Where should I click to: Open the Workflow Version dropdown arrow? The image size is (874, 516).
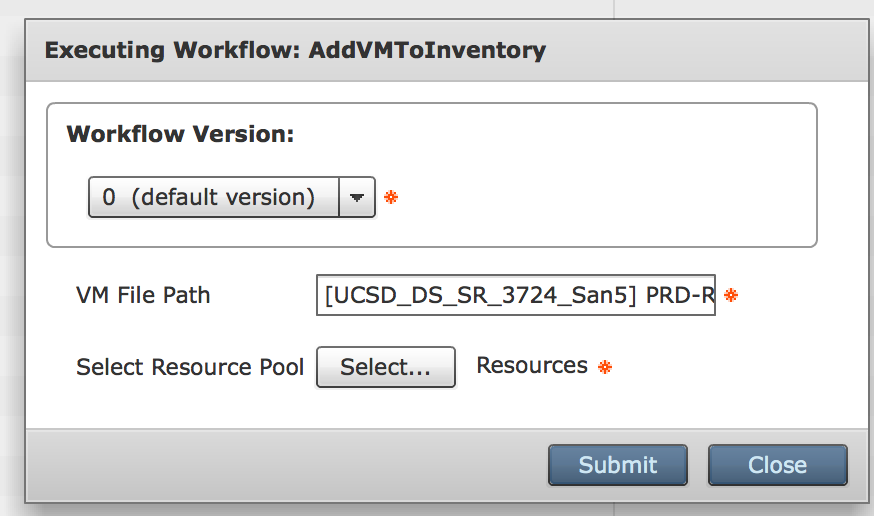357,197
